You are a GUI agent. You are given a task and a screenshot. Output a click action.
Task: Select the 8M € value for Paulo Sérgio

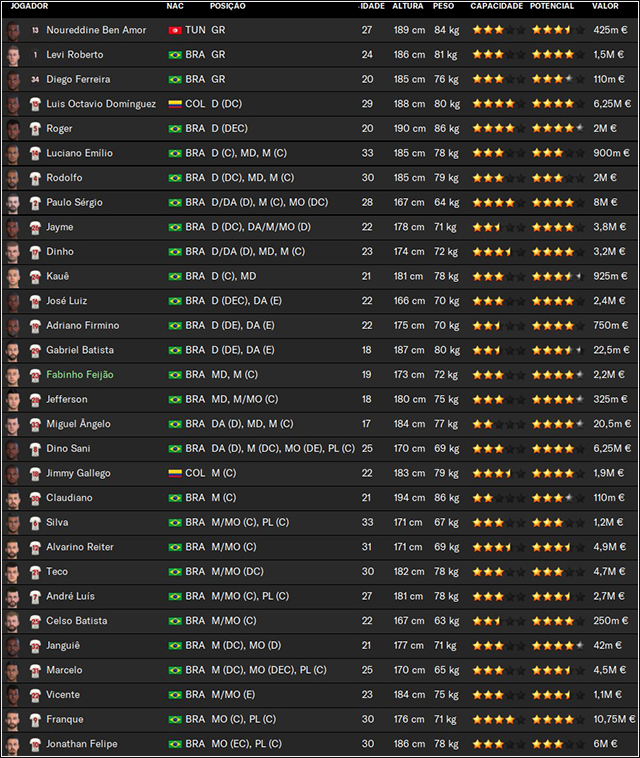605,203
